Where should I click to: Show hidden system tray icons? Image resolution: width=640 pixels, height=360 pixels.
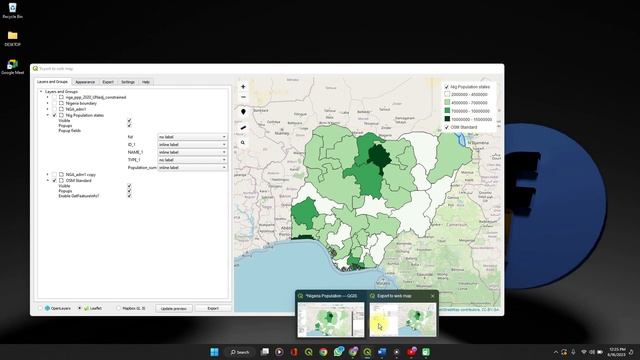556,352
